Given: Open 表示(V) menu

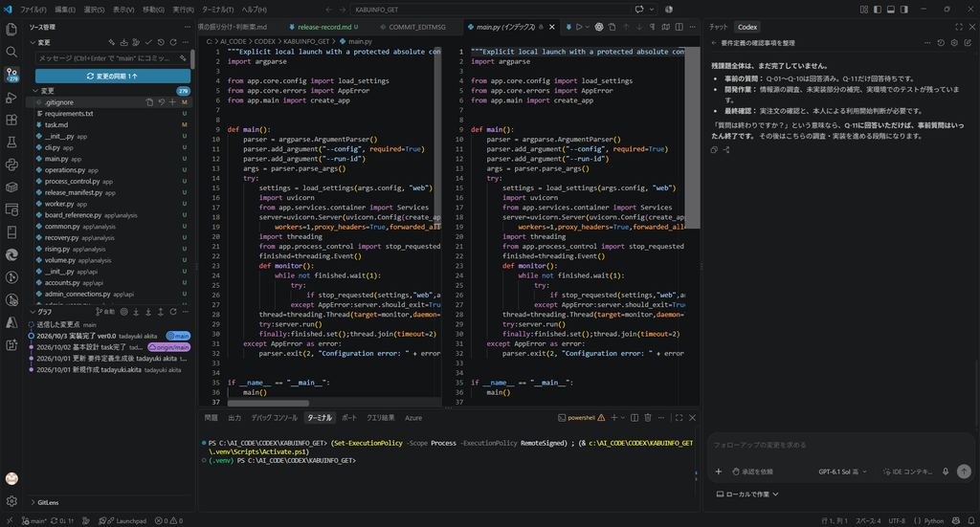Looking at the screenshot, I should coord(123,10).
